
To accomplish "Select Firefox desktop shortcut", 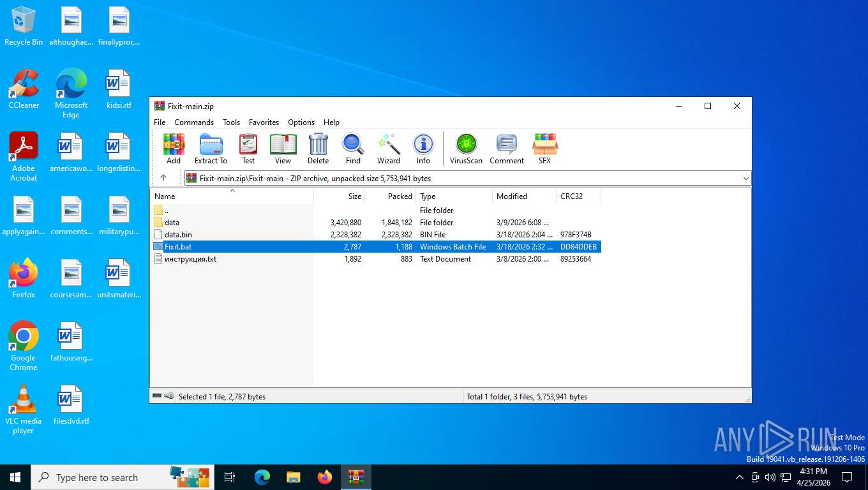I will (x=24, y=279).
